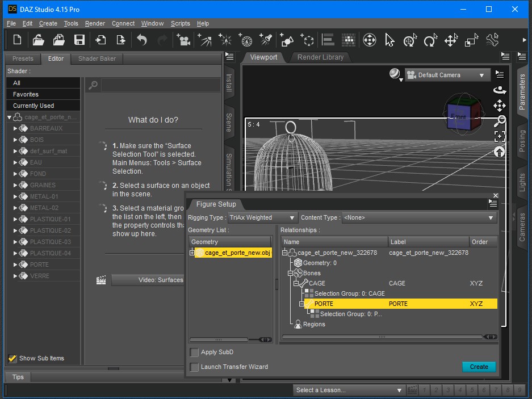The height and width of the screenshot is (399, 532).
Task: Click the Name column header in Relationships
Action: [334, 242]
